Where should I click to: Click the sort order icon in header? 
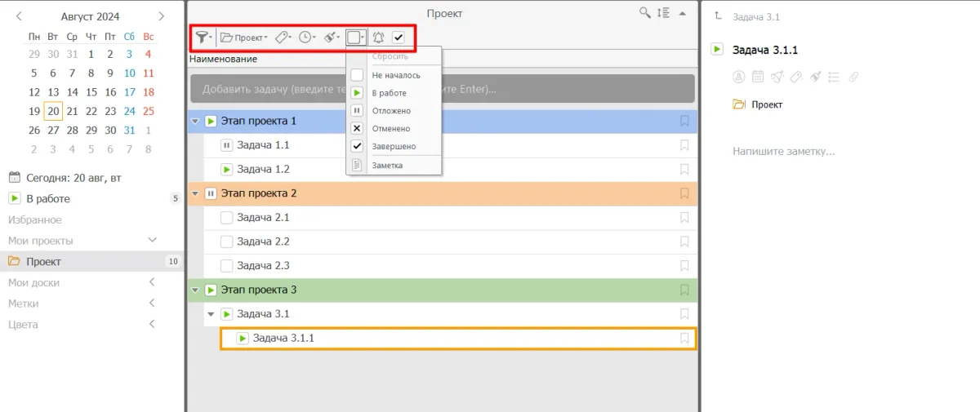point(663,12)
